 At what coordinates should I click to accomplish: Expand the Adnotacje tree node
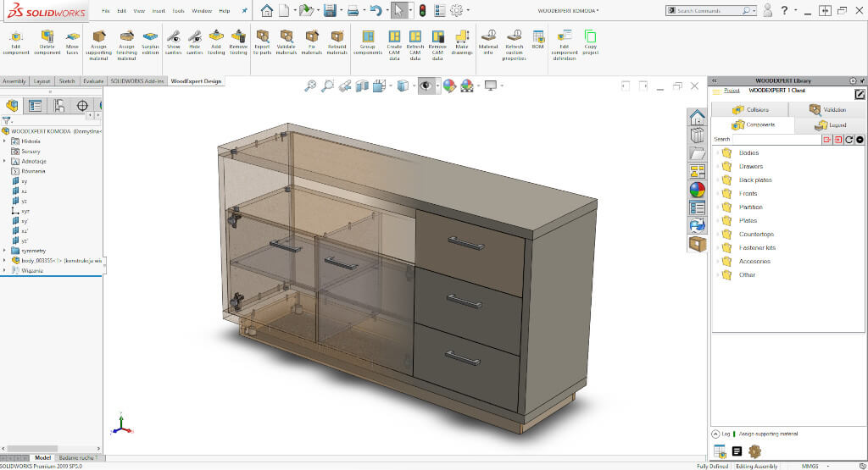point(4,161)
